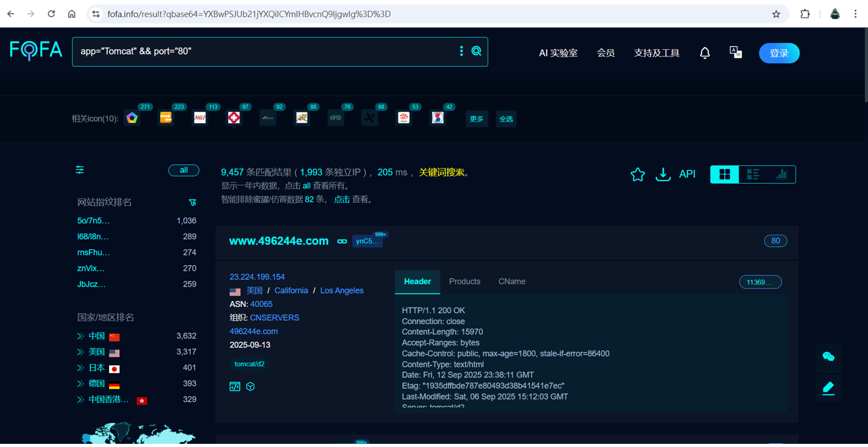Screen dimensions: 868x447
Task: Open the website source code icon
Action: (x=235, y=387)
